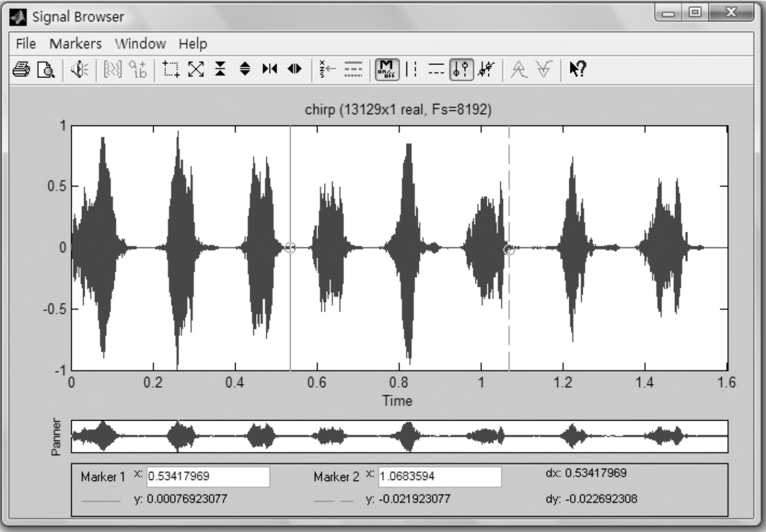766x532 pixels.
Task: Click the Peaks markers icon
Action: (518, 70)
